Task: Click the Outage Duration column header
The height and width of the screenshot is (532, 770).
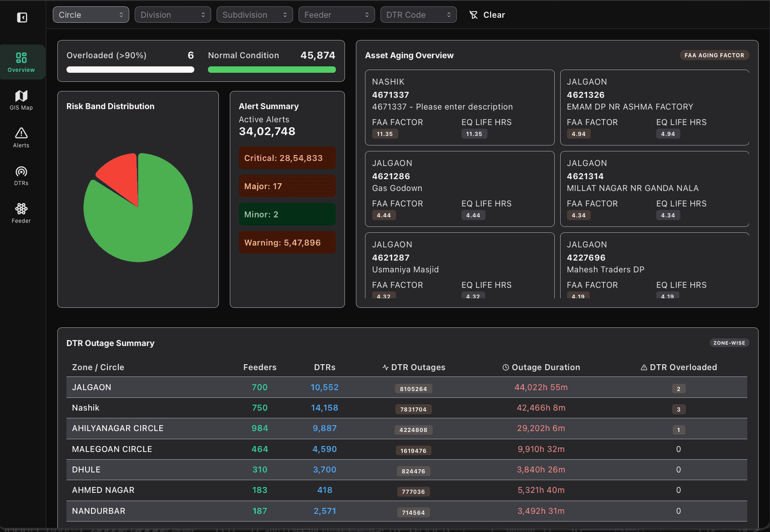Action: click(541, 367)
